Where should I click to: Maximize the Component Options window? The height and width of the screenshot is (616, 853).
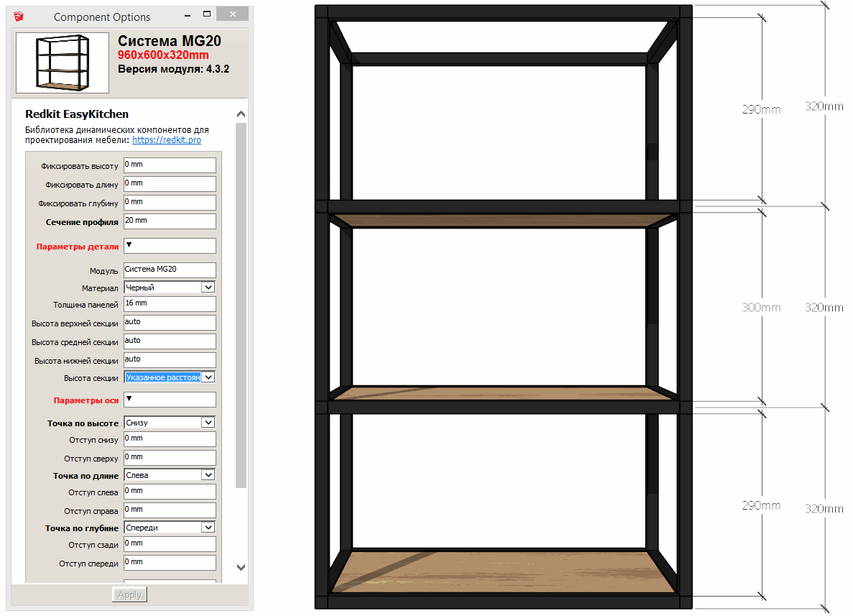coord(206,14)
